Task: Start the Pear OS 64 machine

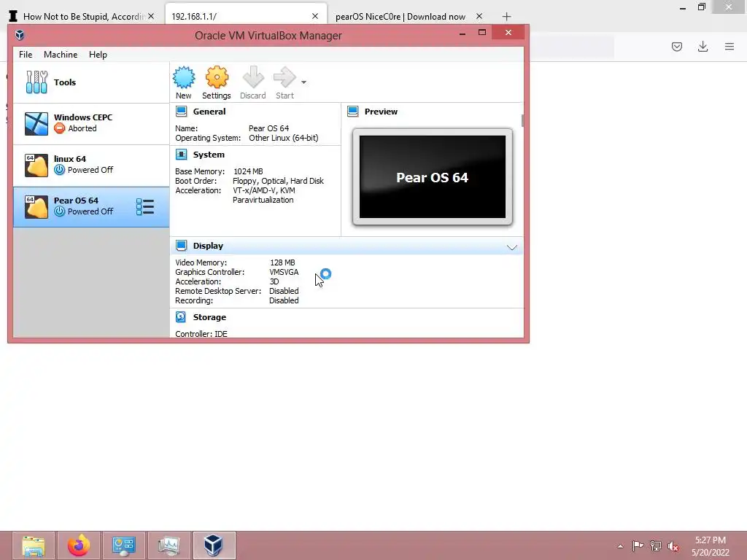Action: [285, 83]
